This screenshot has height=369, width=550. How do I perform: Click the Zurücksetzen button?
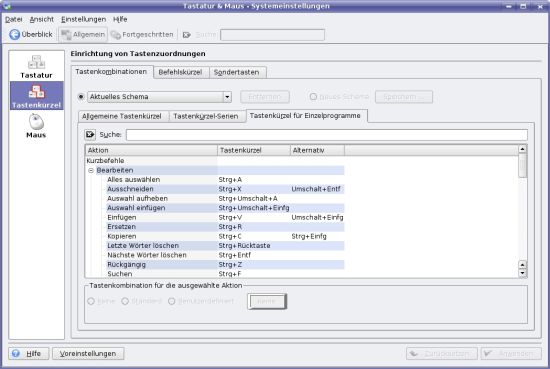click(x=442, y=353)
